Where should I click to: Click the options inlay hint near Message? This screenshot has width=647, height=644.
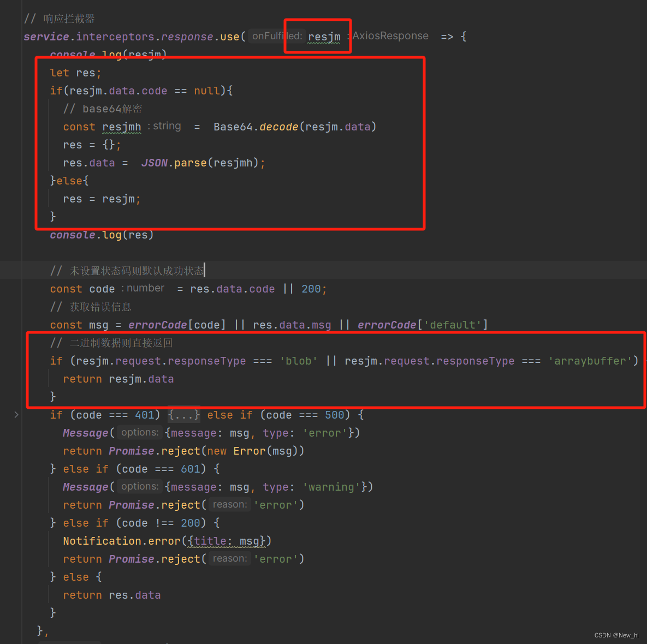(139, 432)
